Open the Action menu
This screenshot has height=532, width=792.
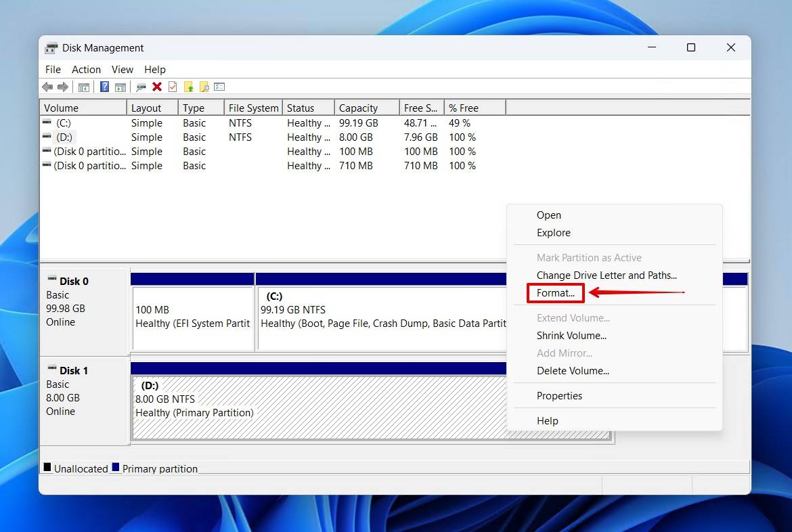pos(86,69)
